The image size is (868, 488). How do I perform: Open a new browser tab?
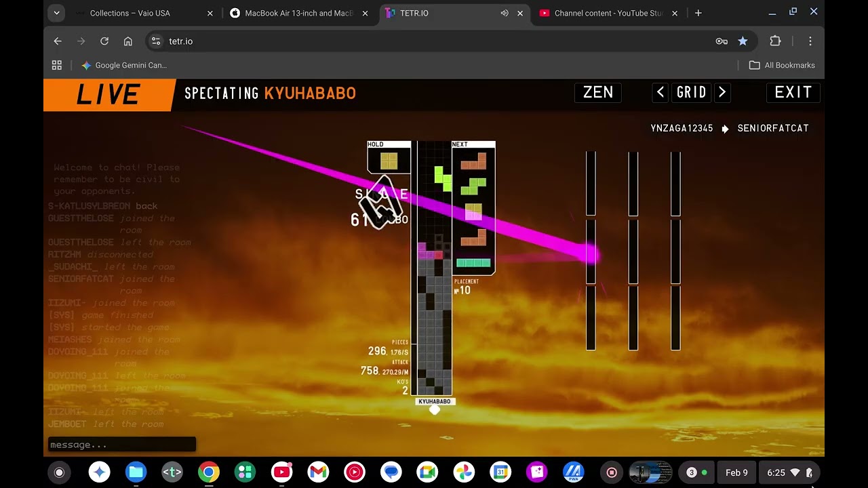pyautogui.click(x=698, y=13)
